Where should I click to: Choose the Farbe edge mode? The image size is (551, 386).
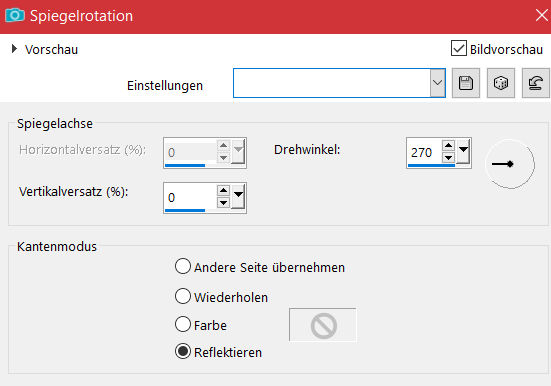[x=183, y=324]
